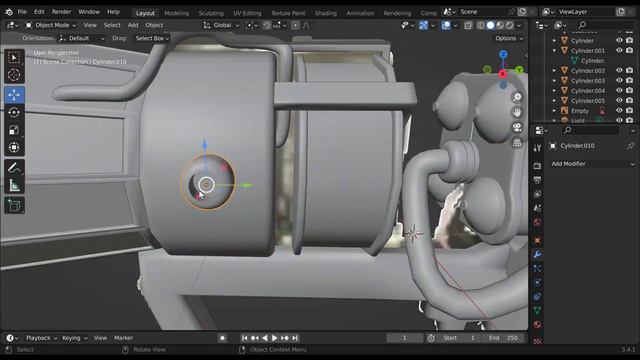The width and height of the screenshot is (640, 360).
Task: Open the Orientation Default dropdown
Action: coord(82,38)
